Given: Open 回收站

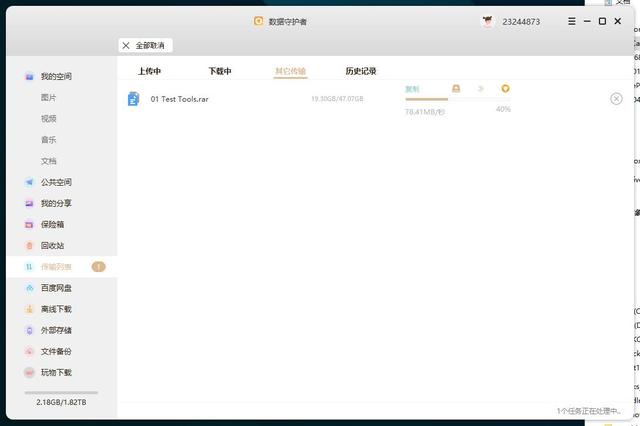Looking at the screenshot, I should point(52,246).
